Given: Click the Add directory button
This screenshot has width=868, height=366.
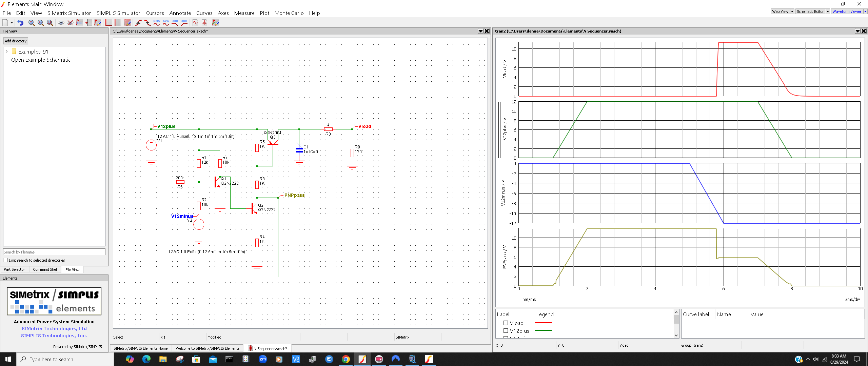Looking at the screenshot, I should [16, 41].
